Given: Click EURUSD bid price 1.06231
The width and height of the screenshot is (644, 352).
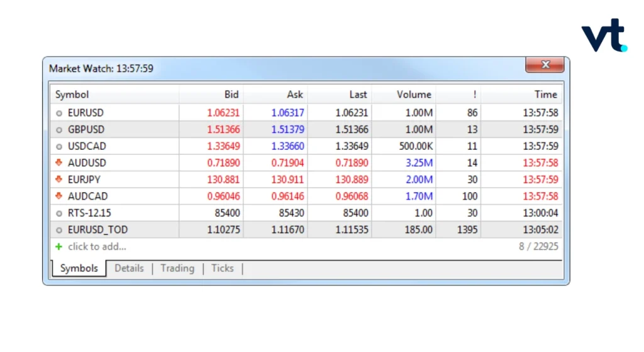Looking at the screenshot, I should pyautogui.click(x=223, y=113).
